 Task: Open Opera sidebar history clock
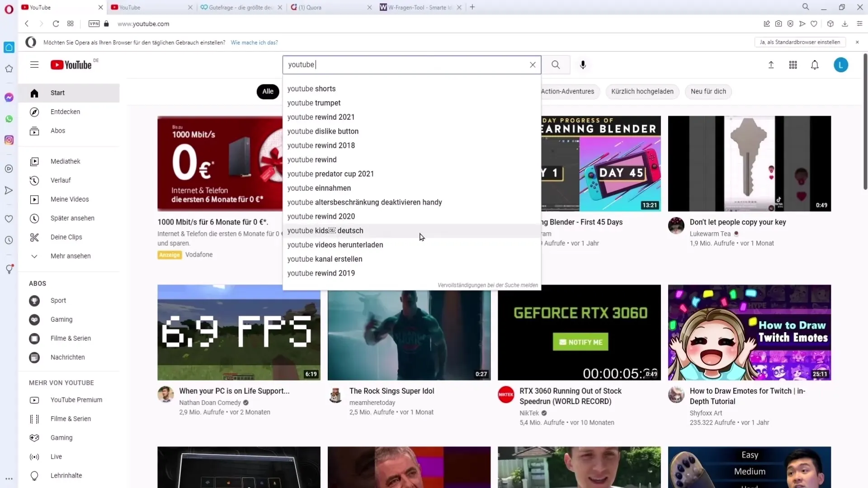(x=9, y=240)
